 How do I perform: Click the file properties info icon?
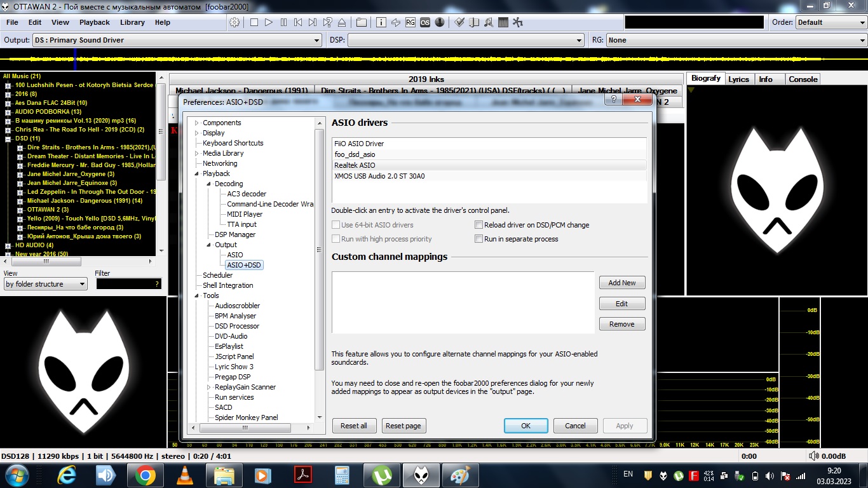[381, 22]
